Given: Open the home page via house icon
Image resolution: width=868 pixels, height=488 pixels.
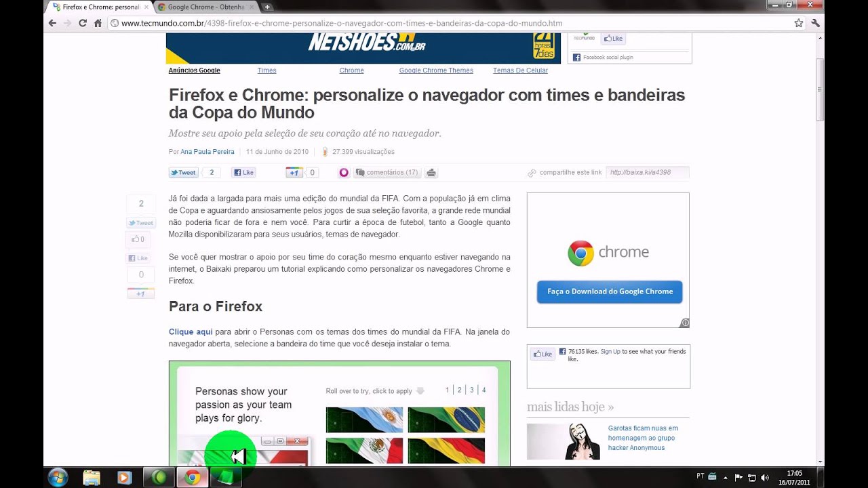Looking at the screenshot, I should tap(98, 23).
